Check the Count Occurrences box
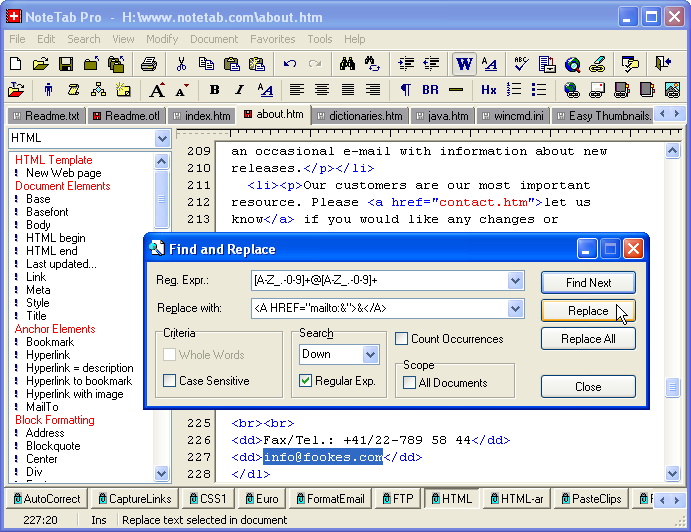691x532 pixels. pyautogui.click(x=401, y=339)
